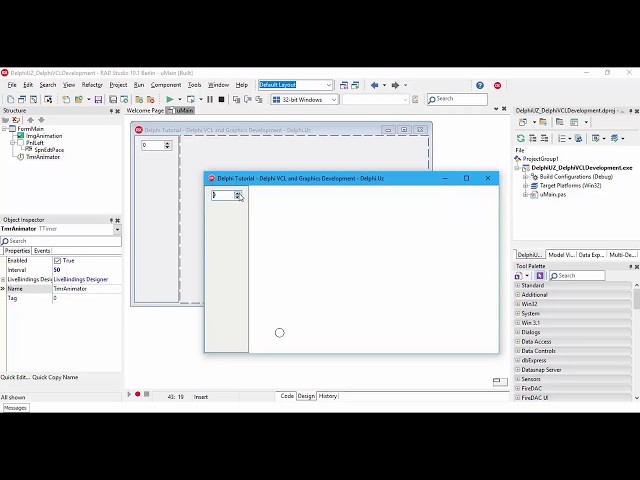Image resolution: width=640 pixels, height=480 pixels.
Task: Click the red record macro button in the status bar
Action: [138, 394]
